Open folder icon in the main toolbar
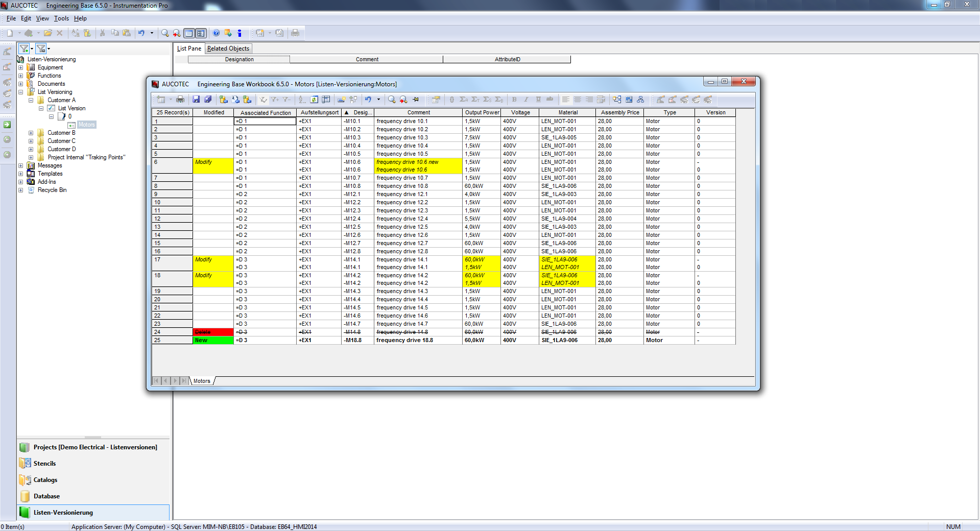The width and height of the screenshot is (980, 531). point(47,33)
